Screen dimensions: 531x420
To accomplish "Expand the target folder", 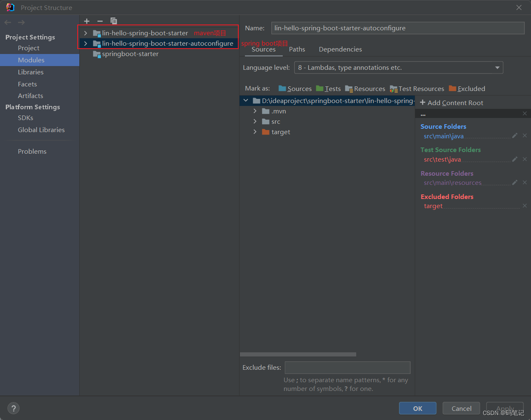I will (x=255, y=132).
